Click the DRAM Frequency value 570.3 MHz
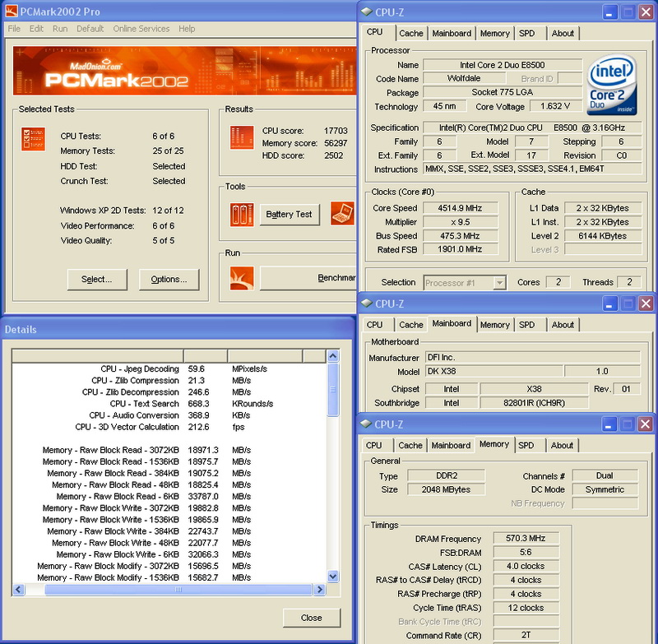This screenshot has width=658, height=644. click(x=526, y=538)
